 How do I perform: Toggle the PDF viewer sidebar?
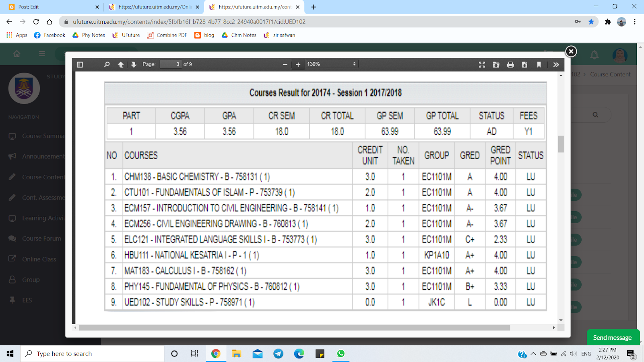(80, 64)
